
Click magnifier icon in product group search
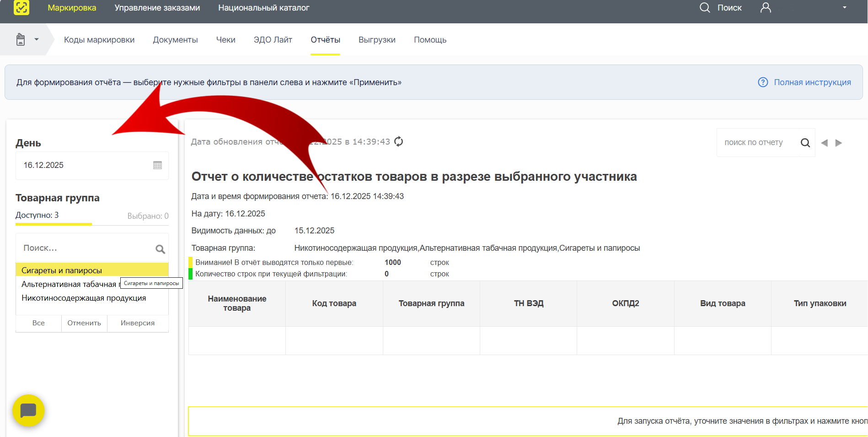[x=160, y=249]
